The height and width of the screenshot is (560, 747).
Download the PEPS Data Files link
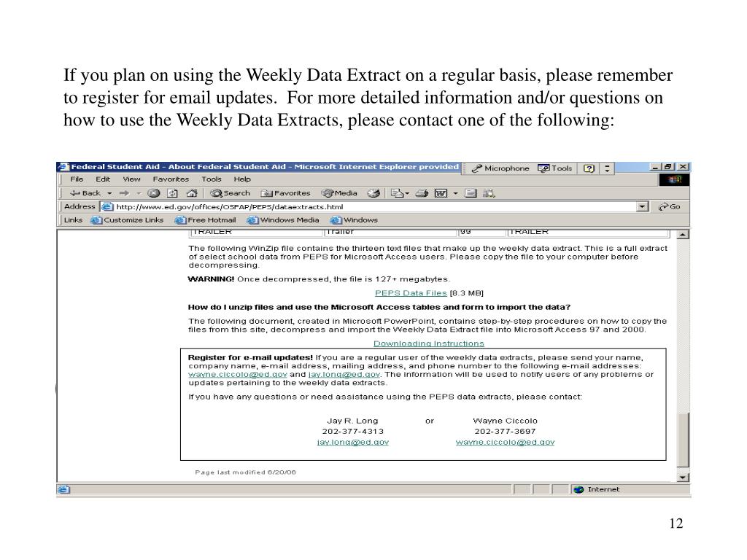pos(411,293)
